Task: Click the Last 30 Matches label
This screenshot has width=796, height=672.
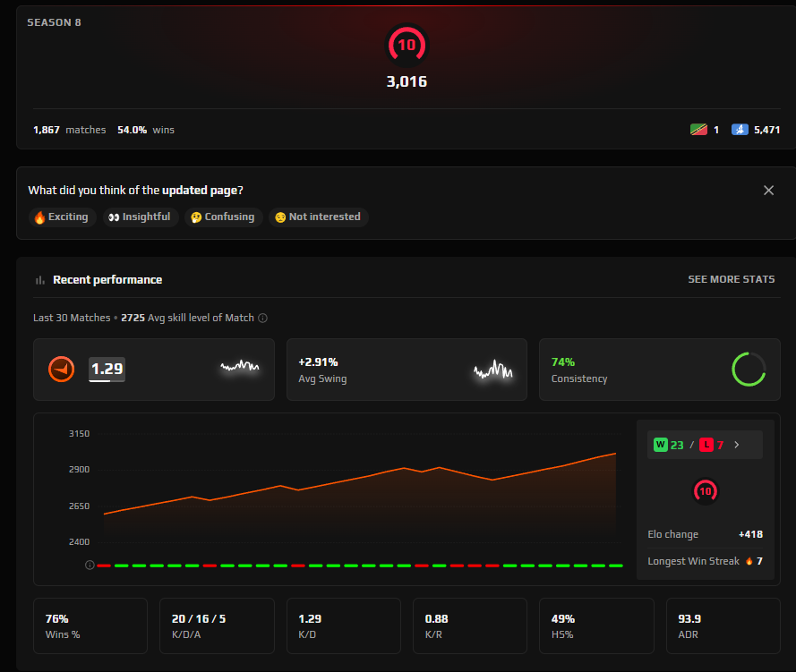Action: tap(72, 318)
